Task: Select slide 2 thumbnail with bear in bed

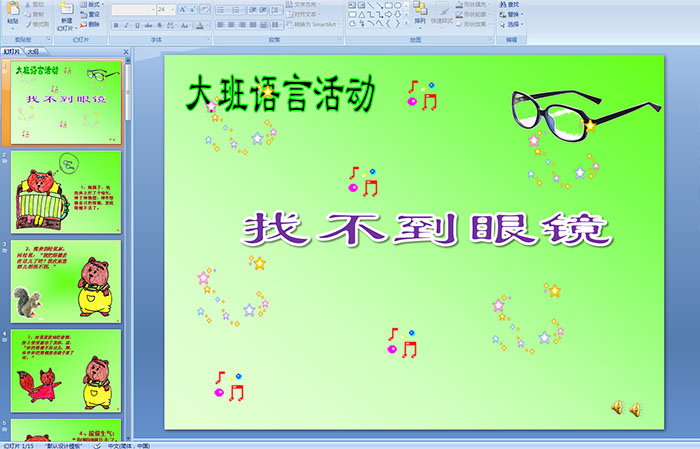Action: [x=66, y=192]
